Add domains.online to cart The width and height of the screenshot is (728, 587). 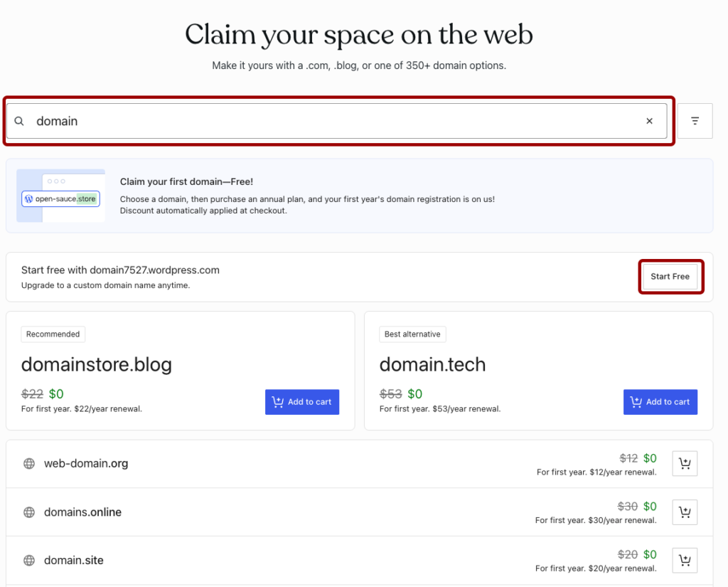click(x=685, y=512)
